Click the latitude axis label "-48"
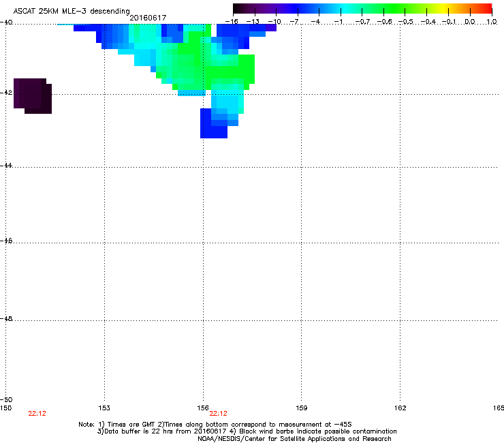 [x=6, y=318]
